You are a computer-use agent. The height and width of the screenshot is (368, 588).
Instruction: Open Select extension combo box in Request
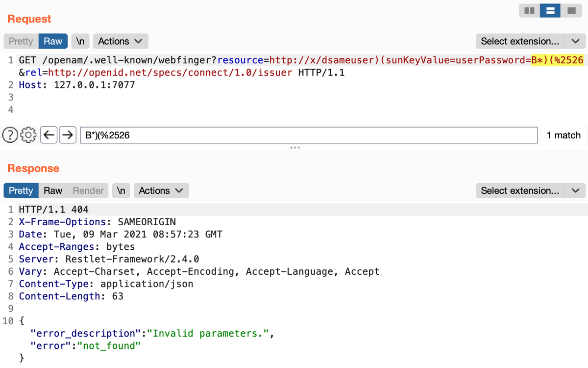point(520,41)
